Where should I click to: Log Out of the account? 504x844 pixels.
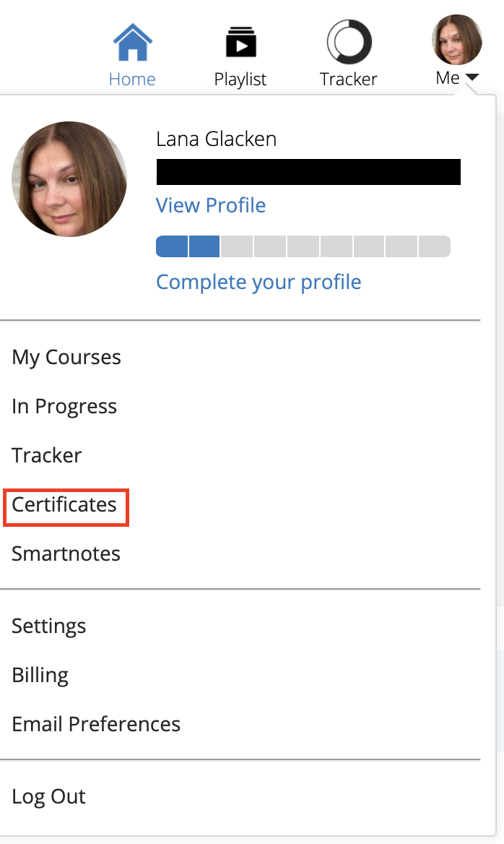48,796
